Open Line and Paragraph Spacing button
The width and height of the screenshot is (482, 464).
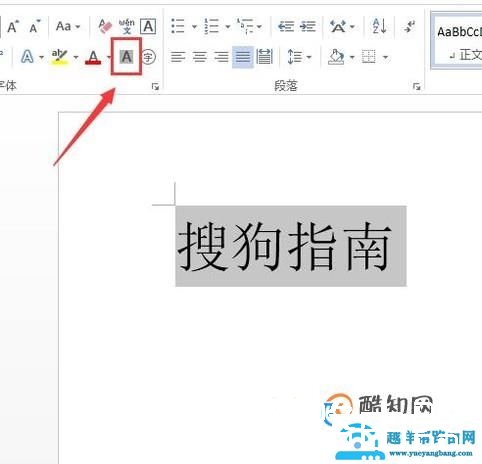295,57
